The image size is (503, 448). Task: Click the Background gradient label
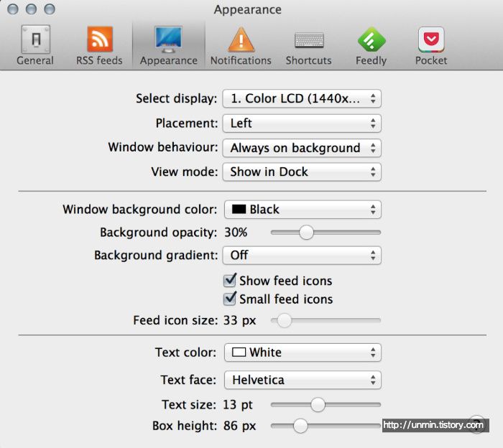tap(156, 256)
